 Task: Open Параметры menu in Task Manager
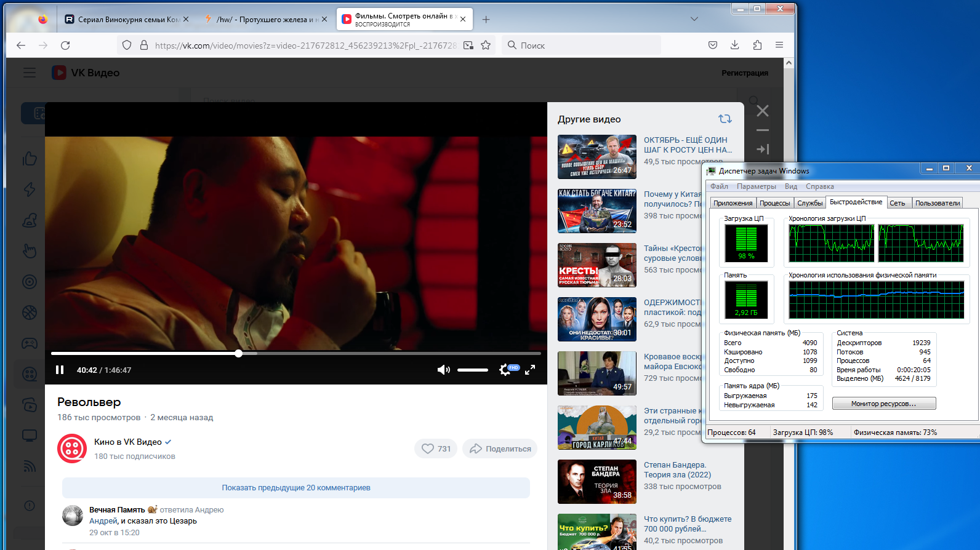pyautogui.click(x=757, y=186)
